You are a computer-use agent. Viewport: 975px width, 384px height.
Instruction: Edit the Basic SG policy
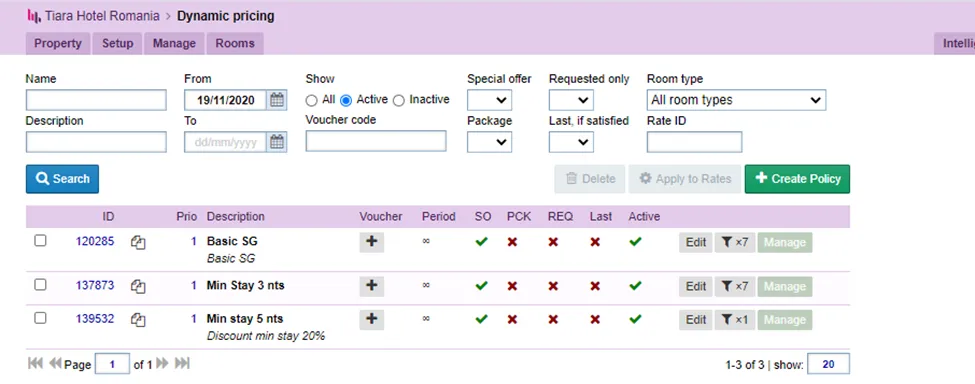point(696,242)
